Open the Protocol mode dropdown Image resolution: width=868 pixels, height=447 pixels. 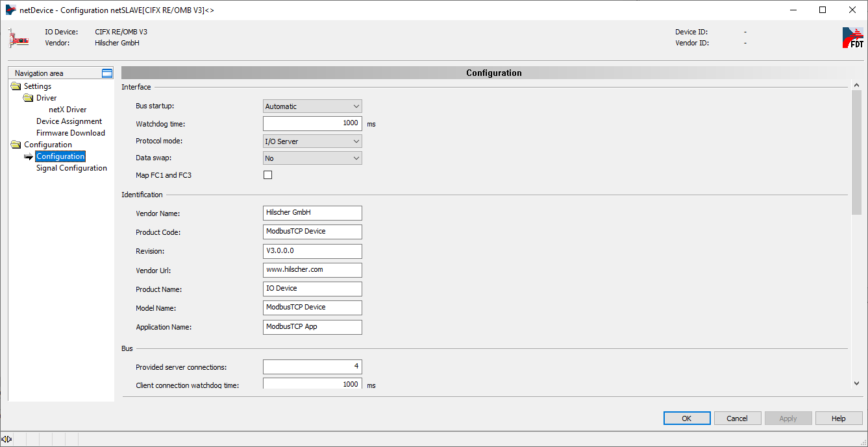(x=312, y=141)
